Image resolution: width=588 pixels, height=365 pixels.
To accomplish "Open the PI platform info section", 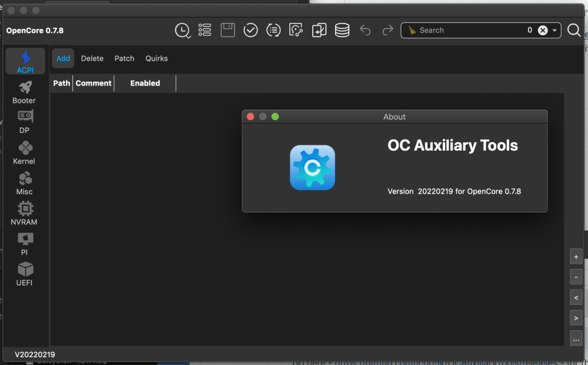I will tap(24, 244).
